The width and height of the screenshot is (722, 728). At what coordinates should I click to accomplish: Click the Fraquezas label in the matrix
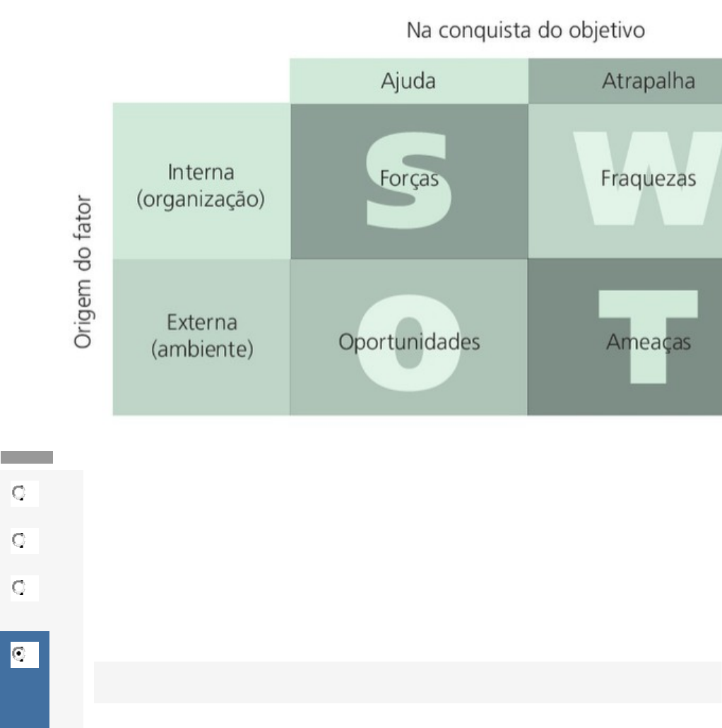[648, 178]
